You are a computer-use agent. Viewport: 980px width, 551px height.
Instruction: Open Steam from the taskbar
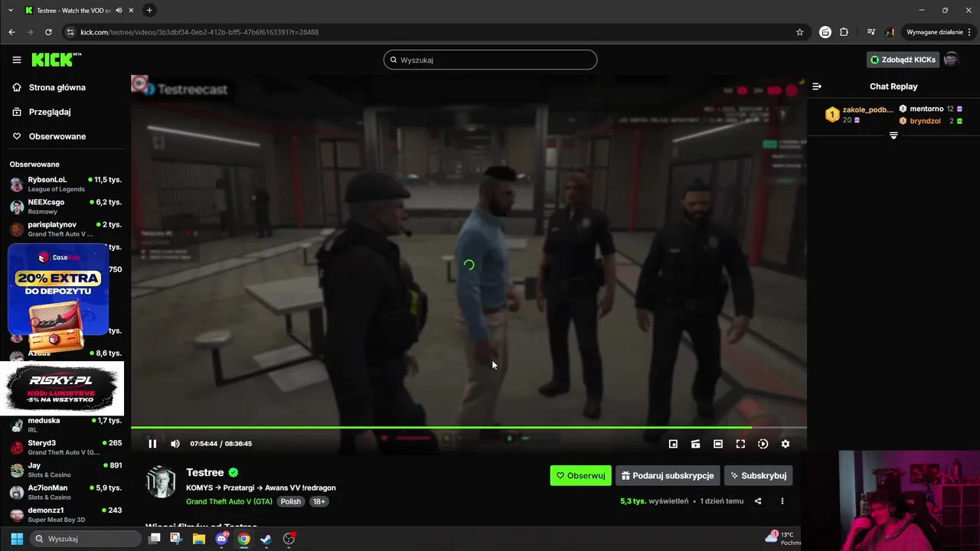(x=266, y=539)
